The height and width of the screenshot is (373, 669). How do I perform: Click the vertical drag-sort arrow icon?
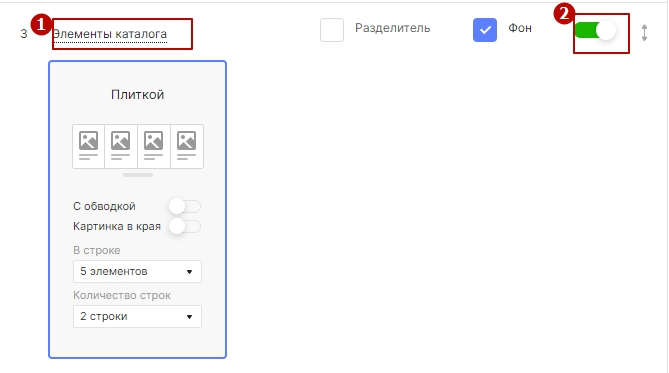pos(644,33)
